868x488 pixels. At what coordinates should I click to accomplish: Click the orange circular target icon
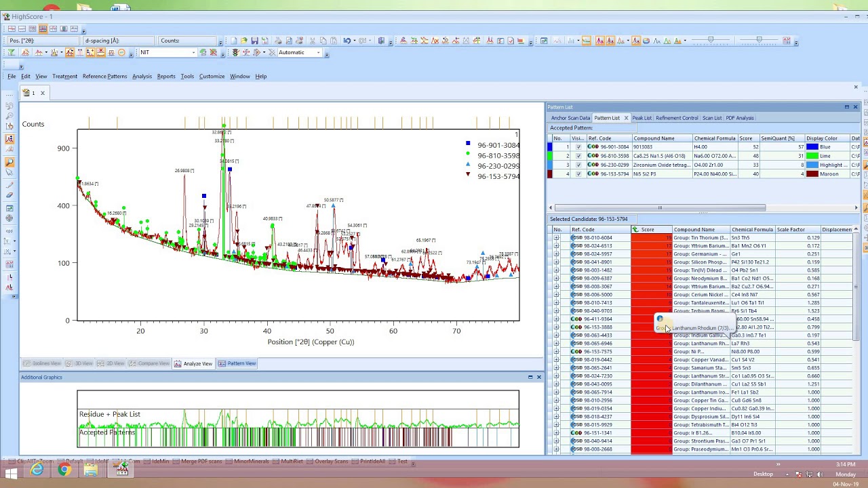(121, 52)
